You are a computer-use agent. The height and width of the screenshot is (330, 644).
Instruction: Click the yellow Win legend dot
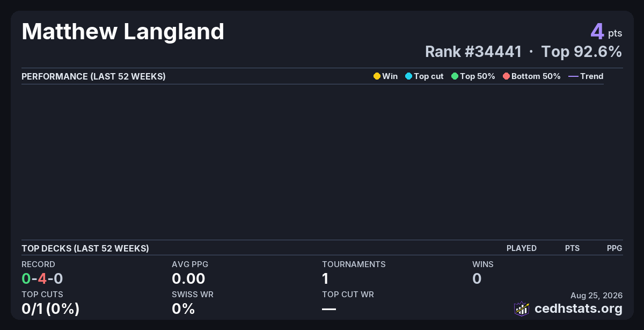[x=377, y=76]
